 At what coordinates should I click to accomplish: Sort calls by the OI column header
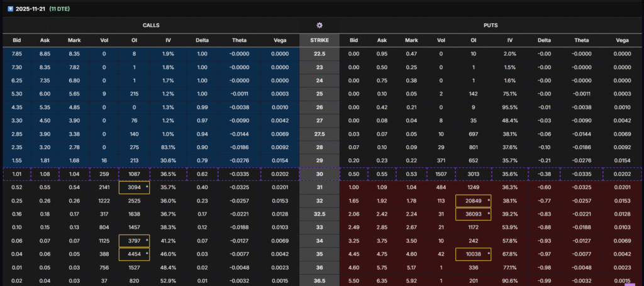coord(133,40)
